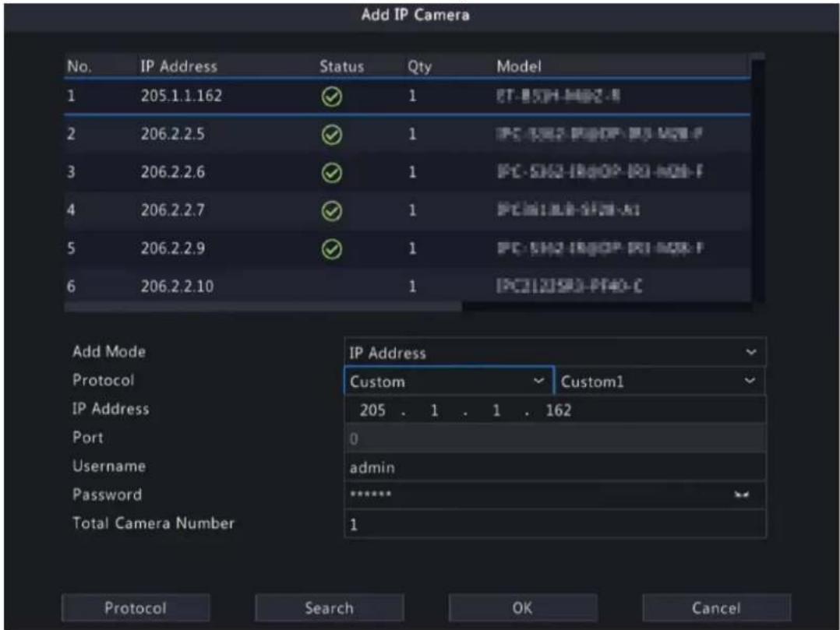
Task: Click the Model column header
Action: [x=519, y=66]
